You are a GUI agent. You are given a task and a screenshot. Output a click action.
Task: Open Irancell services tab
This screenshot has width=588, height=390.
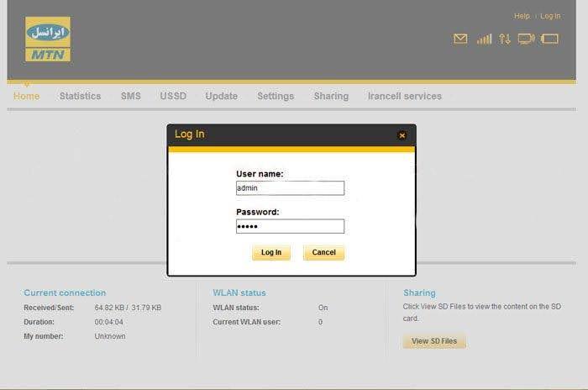pyautogui.click(x=405, y=96)
